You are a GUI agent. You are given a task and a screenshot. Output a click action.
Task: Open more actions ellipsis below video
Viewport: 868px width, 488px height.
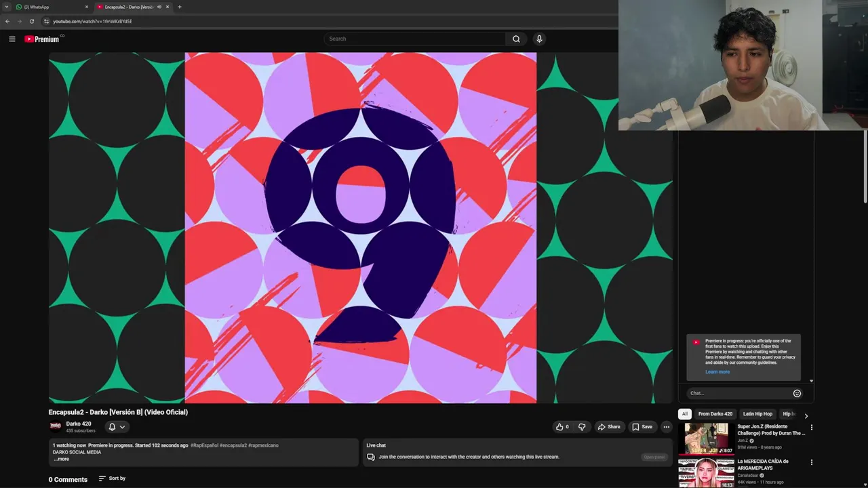[667, 426]
